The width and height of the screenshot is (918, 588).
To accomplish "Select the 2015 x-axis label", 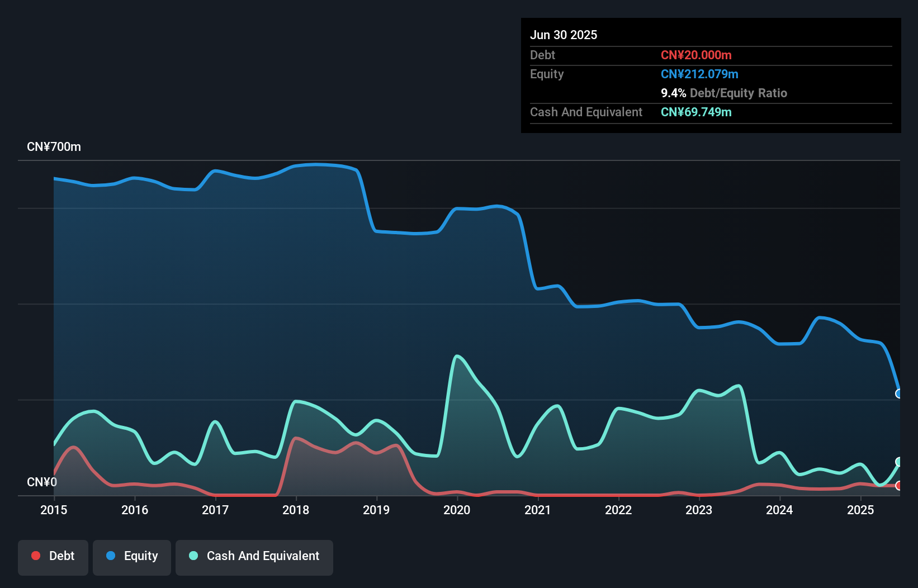I will [x=54, y=510].
